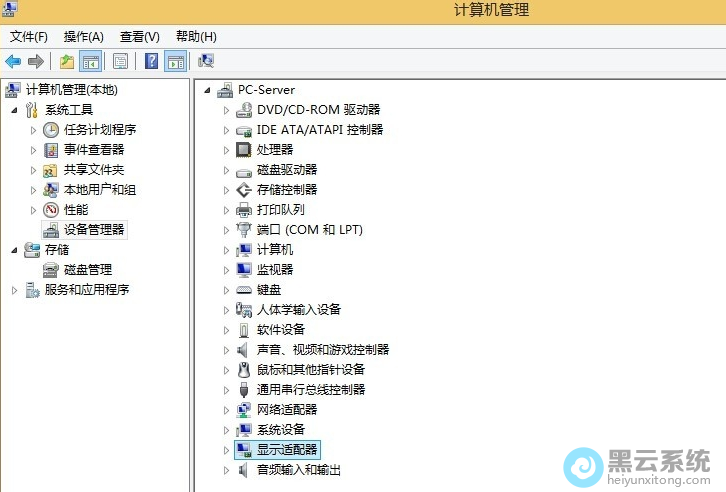The image size is (726, 492).
Task: Click Scan for hardware changes icon
Action: pos(206,61)
